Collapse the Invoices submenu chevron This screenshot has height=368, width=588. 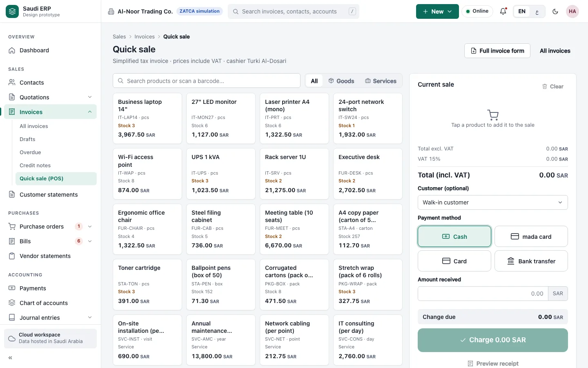90,112
